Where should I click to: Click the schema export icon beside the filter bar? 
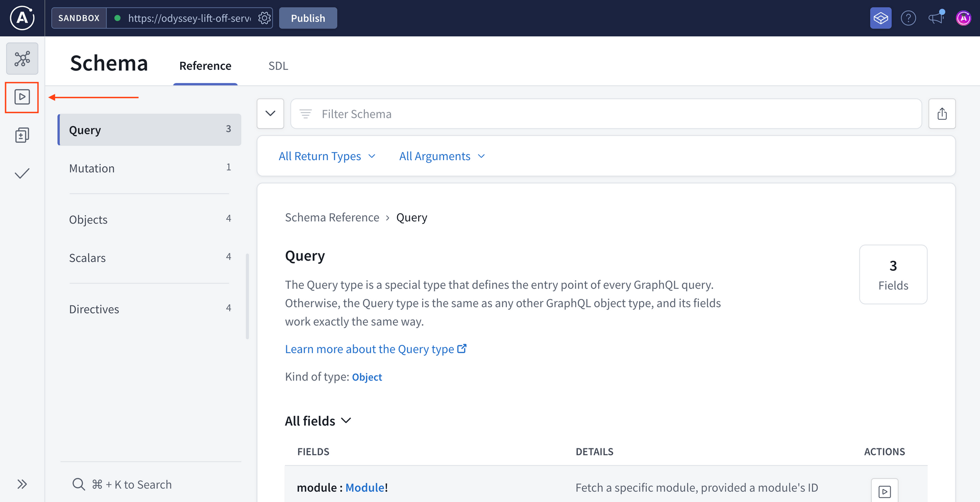943,113
